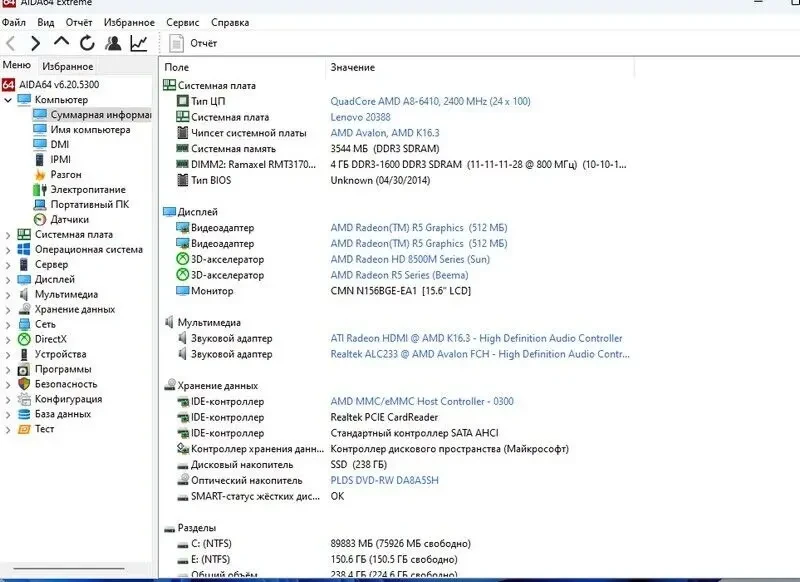Select the Разгон (Overclock) item
The width and height of the screenshot is (800, 582).
pyautogui.click(x=62, y=173)
